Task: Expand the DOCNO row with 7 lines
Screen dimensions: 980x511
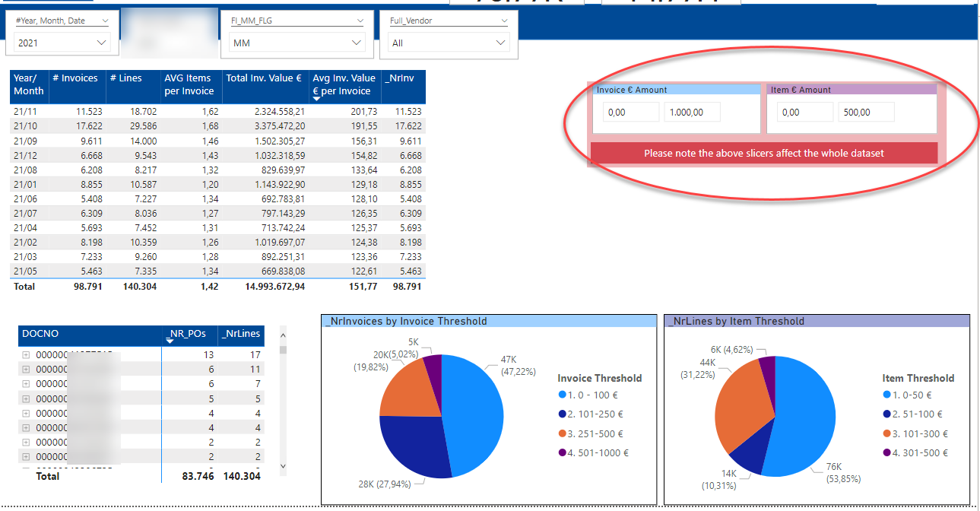Action: click(x=26, y=384)
